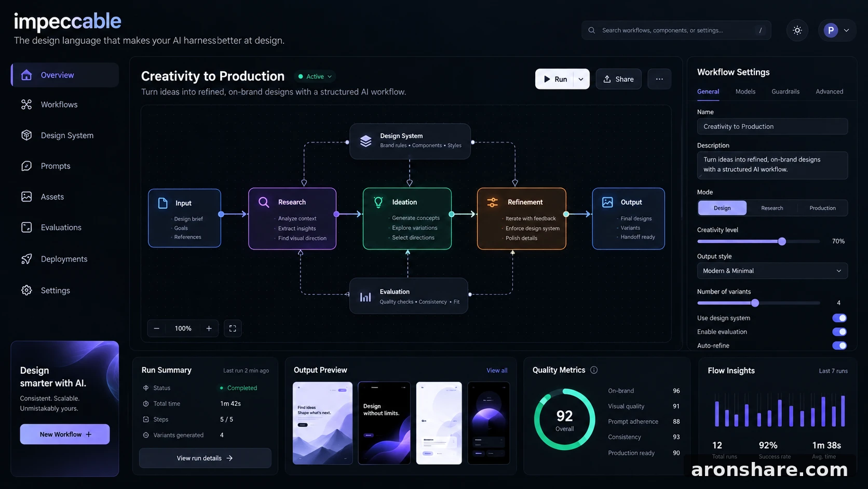Open the Active status dropdown
Screen dimensions: 868x489
315,76
